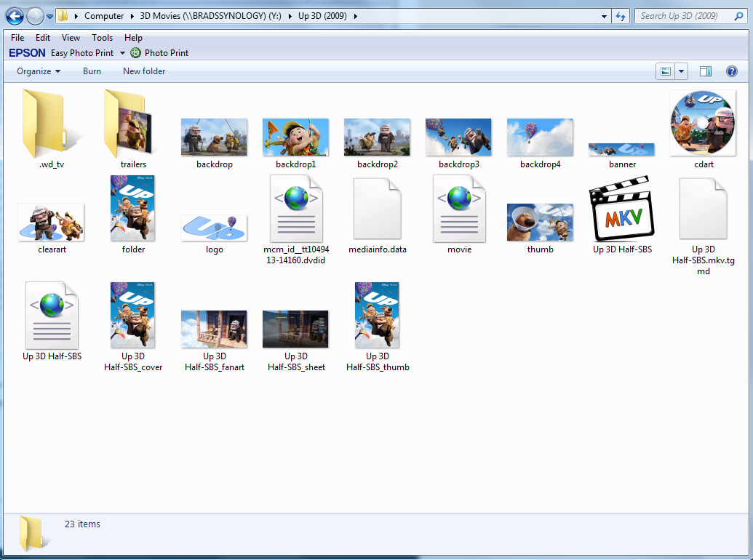The height and width of the screenshot is (560, 753).
Task: Expand the Easy Photo Print dropdown
Action: pyautogui.click(x=122, y=53)
